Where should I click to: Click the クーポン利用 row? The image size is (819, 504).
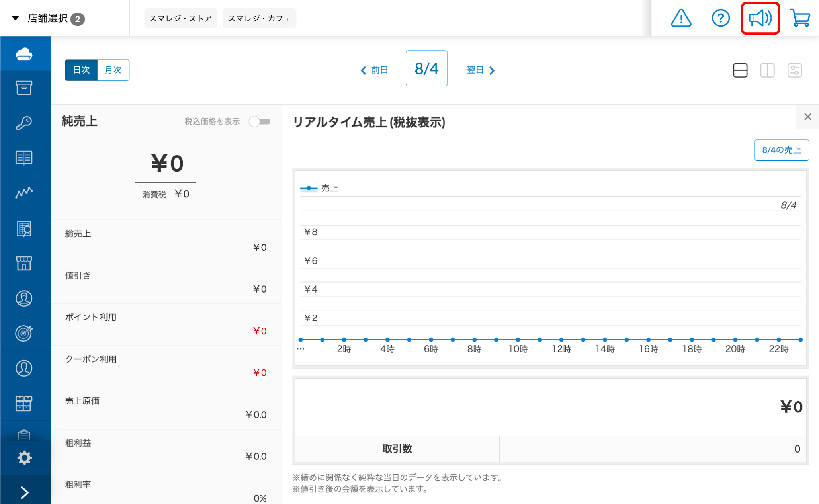[166, 366]
